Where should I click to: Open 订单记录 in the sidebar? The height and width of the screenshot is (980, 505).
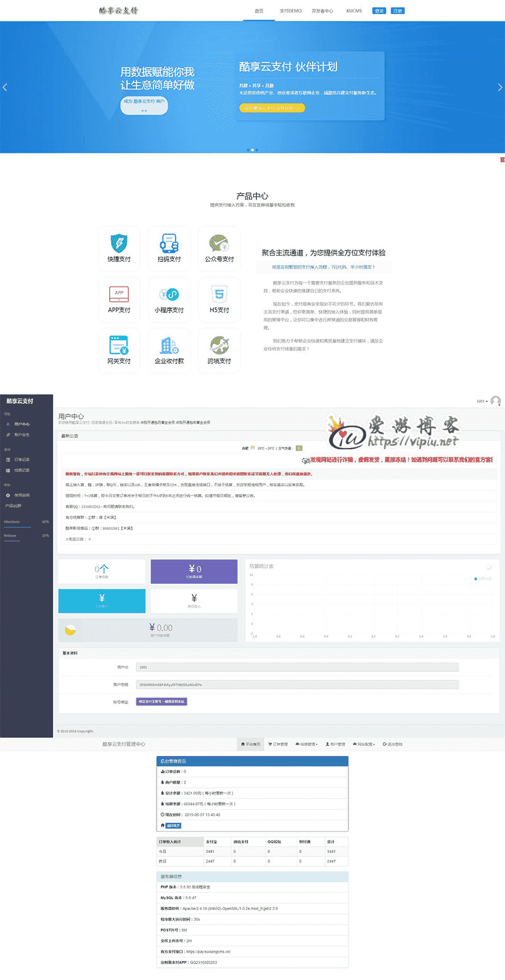click(x=22, y=460)
